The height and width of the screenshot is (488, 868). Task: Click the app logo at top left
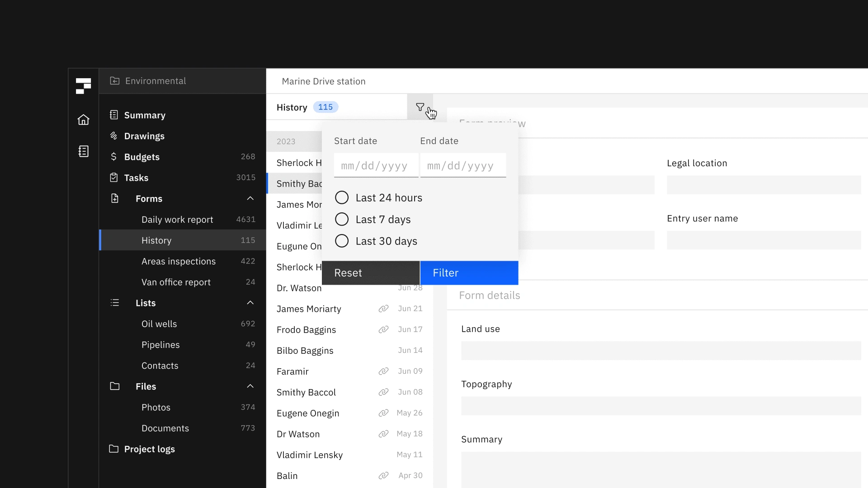point(83,86)
